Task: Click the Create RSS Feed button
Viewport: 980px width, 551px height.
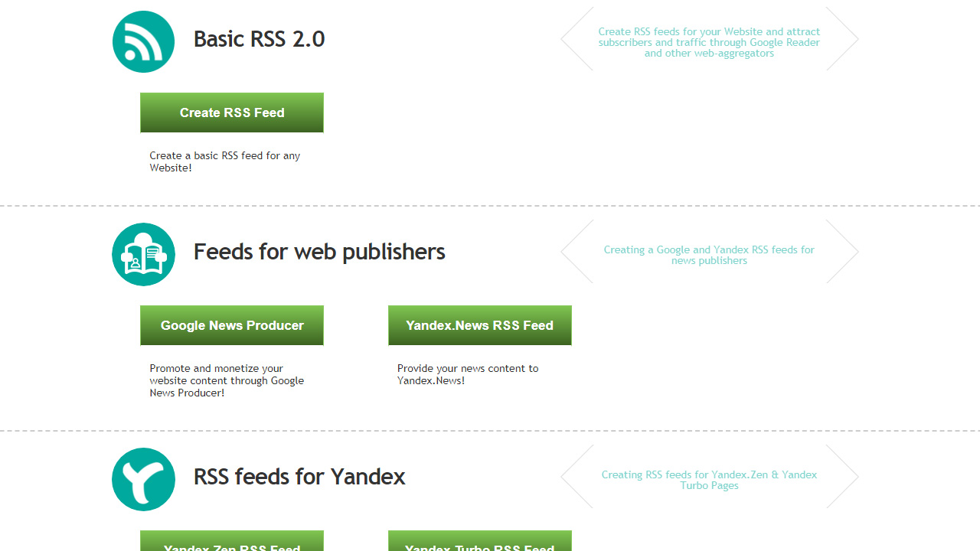Action: click(x=232, y=112)
